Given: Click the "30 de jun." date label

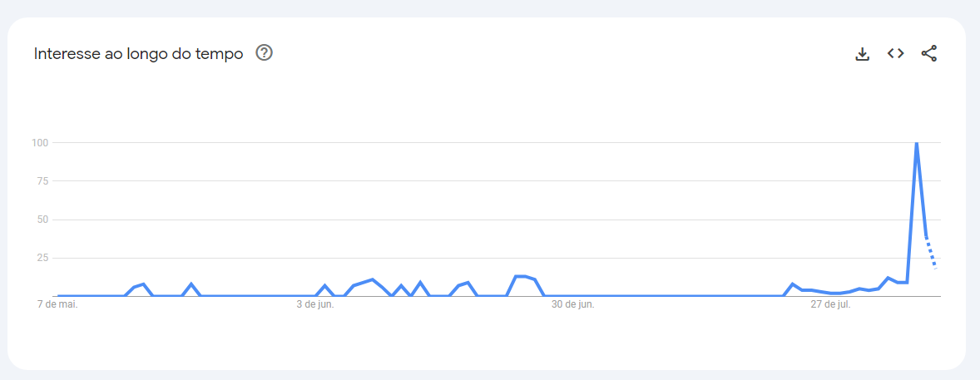Looking at the screenshot, I should (x=573, y=304).
